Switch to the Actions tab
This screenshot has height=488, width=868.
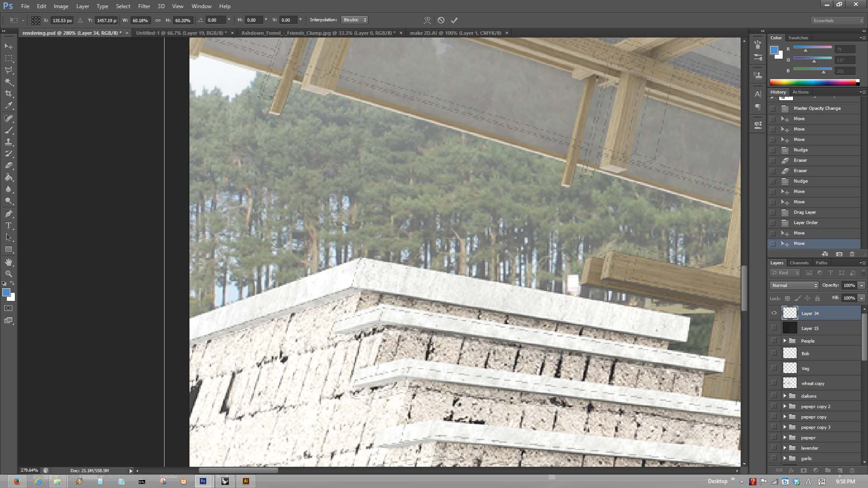tap(800, 92)
